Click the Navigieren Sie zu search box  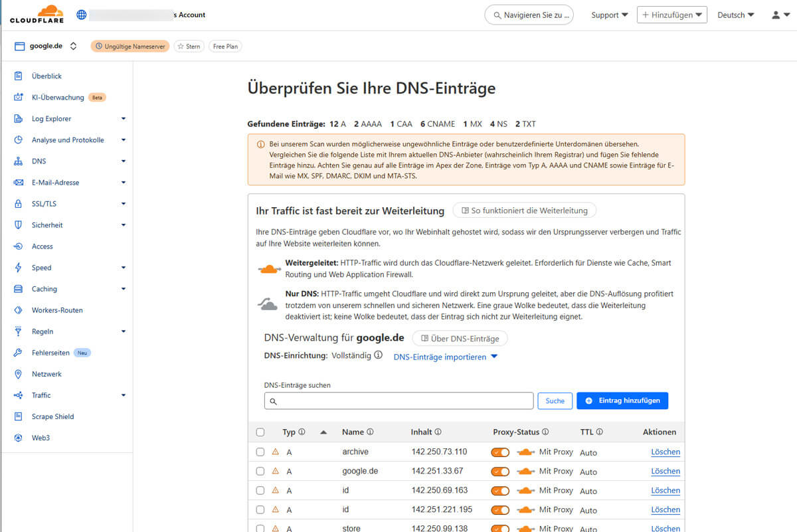(529, 15)
